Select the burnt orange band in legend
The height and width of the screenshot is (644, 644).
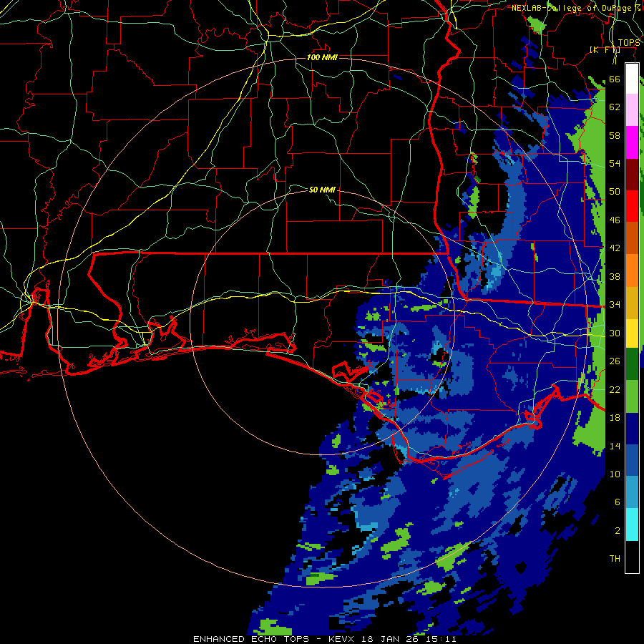(x=632, y=238)
